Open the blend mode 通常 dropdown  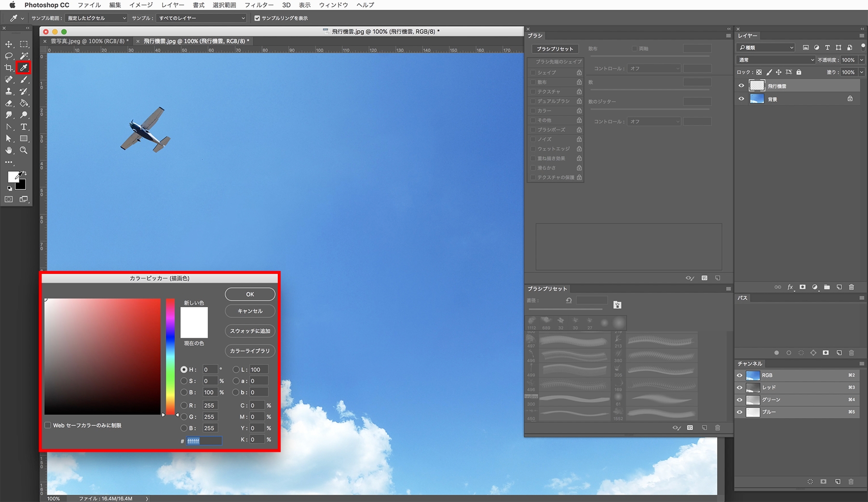776,60
